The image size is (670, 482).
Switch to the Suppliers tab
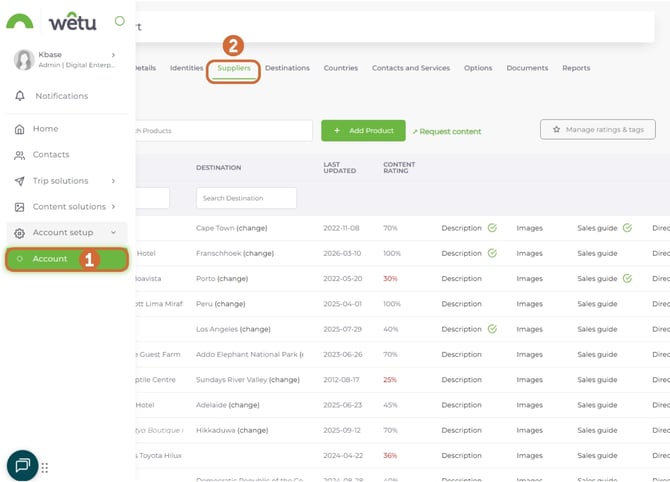(x=234, y=69)
